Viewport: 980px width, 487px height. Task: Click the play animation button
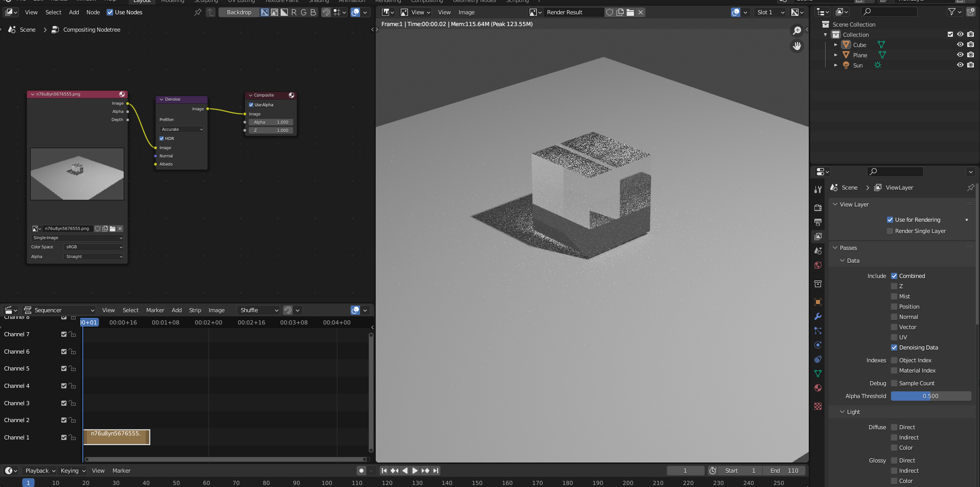point(415,471)
